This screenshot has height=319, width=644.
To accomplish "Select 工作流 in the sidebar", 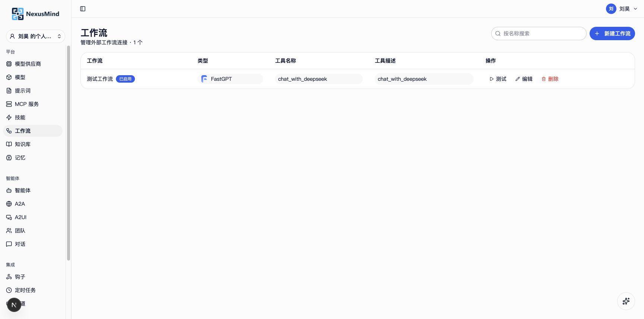I will 33,131.
